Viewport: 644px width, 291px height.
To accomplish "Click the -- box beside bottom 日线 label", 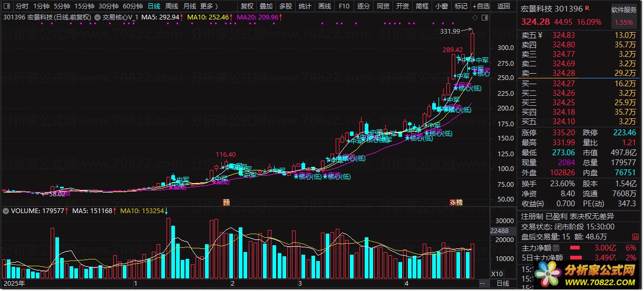I will (x=483, y=283).
